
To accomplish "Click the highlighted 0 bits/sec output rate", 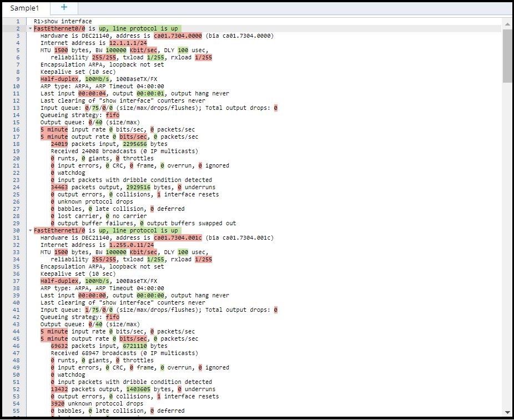I will [x=132, y=136].
